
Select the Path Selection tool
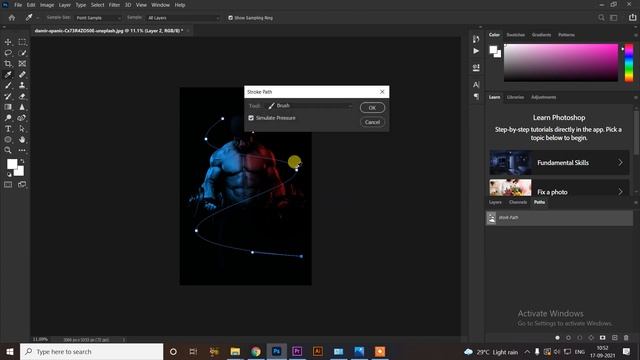22,129
